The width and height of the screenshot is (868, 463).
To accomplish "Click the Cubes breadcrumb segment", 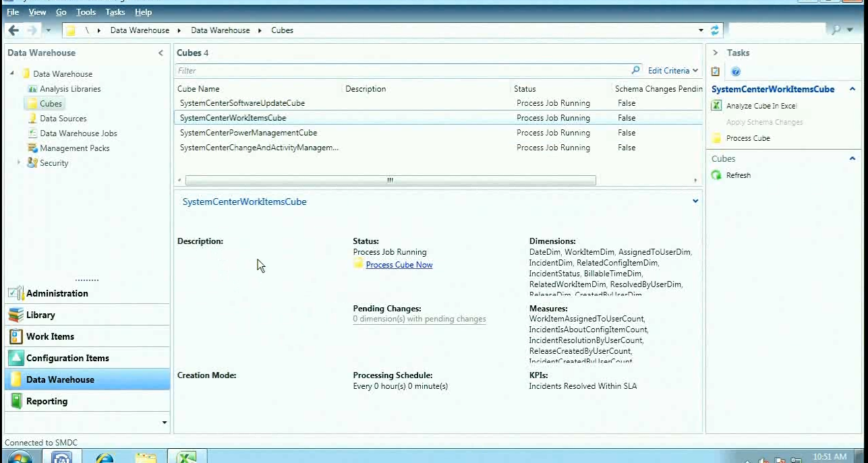I will 282,30.
